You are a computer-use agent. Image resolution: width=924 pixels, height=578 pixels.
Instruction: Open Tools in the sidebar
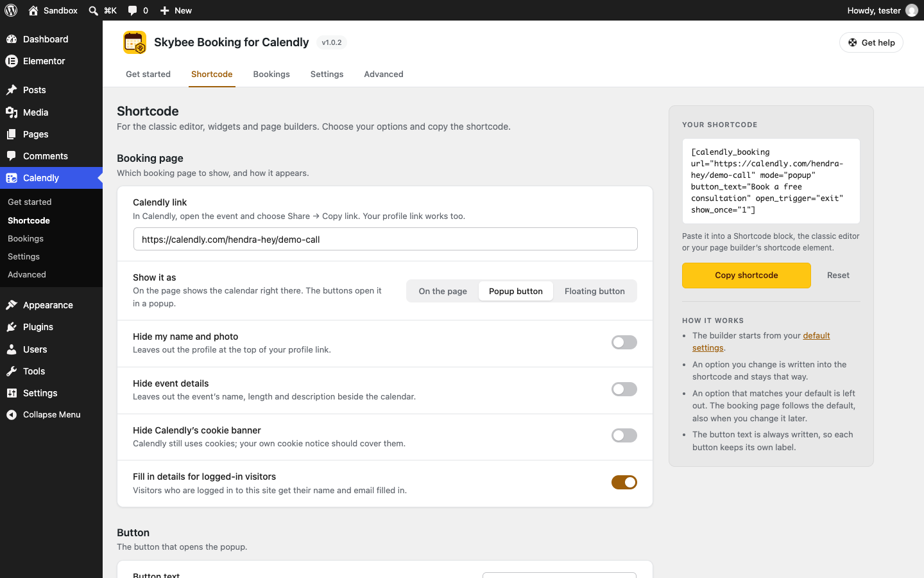click(x=51, y=371)
